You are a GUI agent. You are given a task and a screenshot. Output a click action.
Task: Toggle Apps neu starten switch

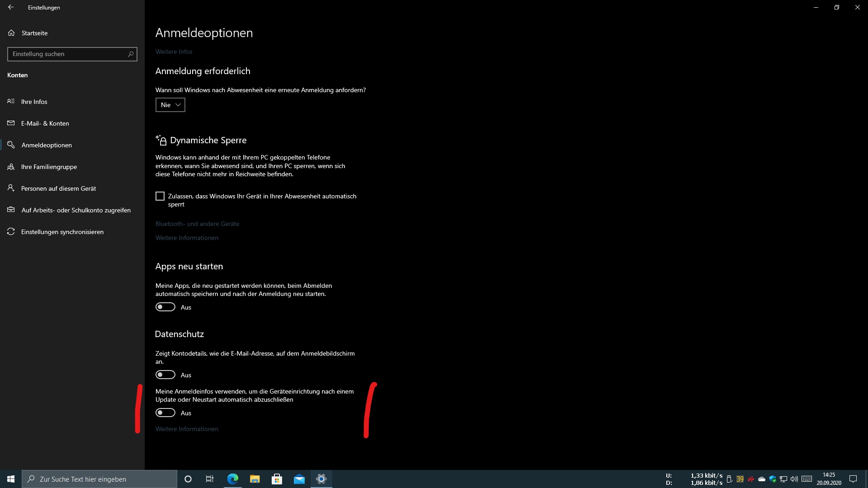(x=165, y=307)
